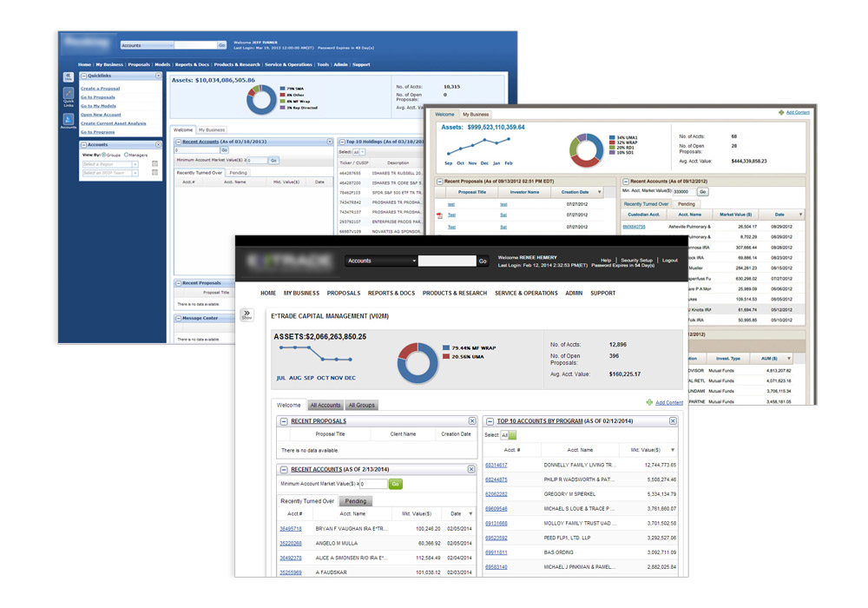The width and height of the screenshot is (868, 608).
Task: Open the Accounts sidebar icon in blue window
Action: pyautogui.click(x=68, y=121)
